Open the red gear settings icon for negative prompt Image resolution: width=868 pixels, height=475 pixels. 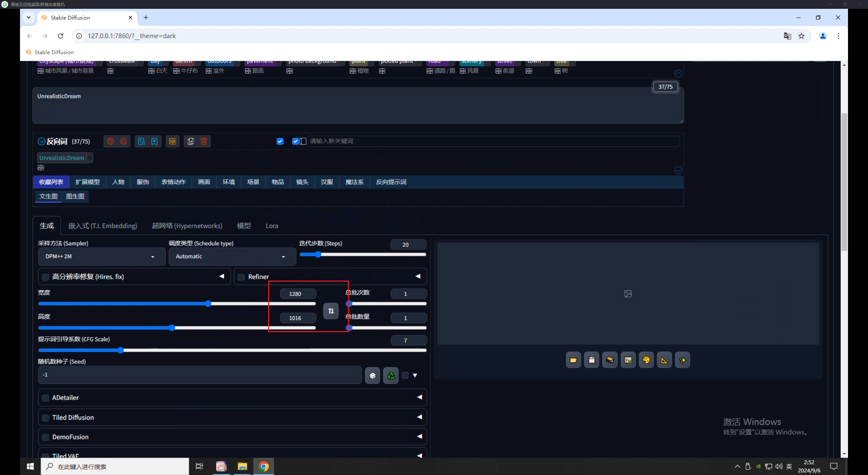123,141
